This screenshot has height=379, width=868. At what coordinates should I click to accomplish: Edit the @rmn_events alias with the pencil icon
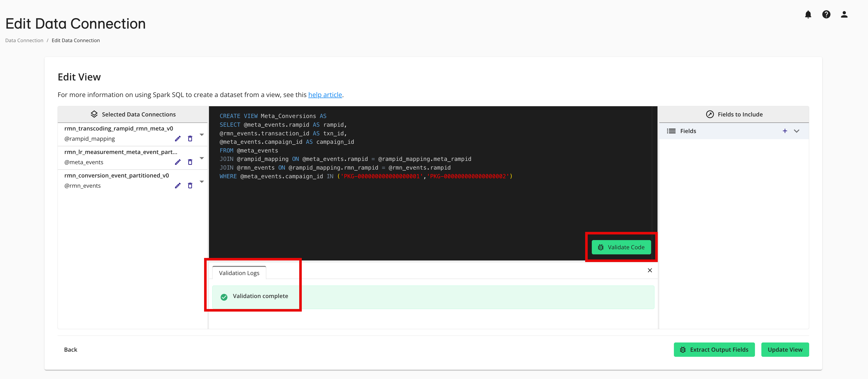coord(178,185)
